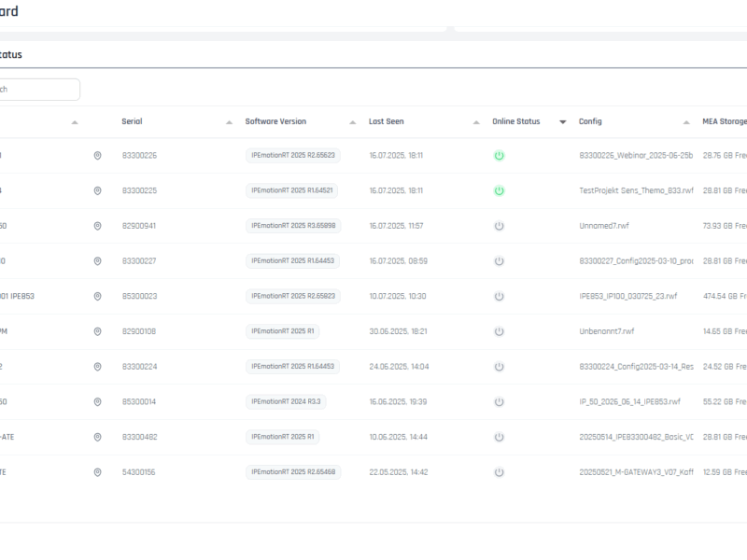This screenshot has width=747, height=560.
Task: Click location pin icon for serial 85300023
Action: (97, 296)
